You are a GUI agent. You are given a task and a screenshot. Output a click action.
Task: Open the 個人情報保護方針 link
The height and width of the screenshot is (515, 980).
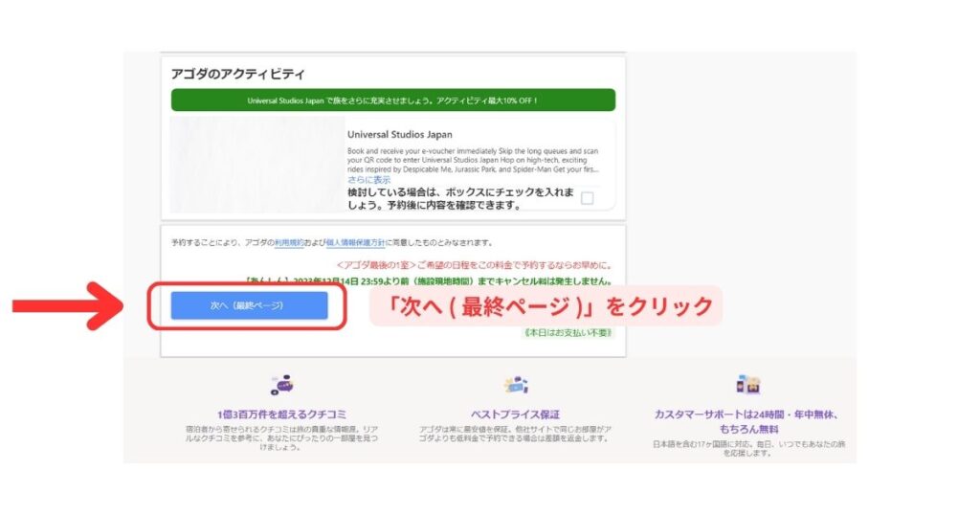pyautogui.click(x=356, y=242)
